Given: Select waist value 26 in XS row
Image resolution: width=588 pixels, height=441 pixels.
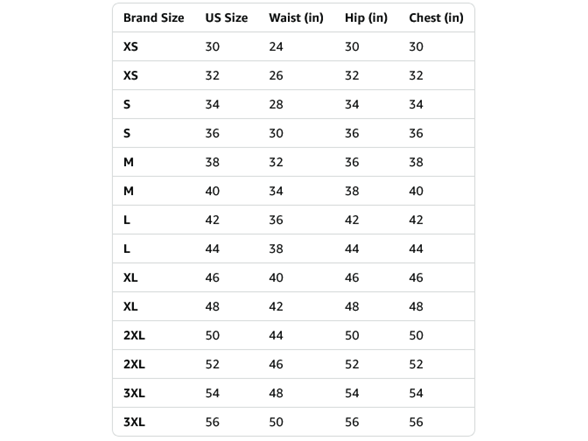Looking at the screenshot, I should click(x=276, y=75).
